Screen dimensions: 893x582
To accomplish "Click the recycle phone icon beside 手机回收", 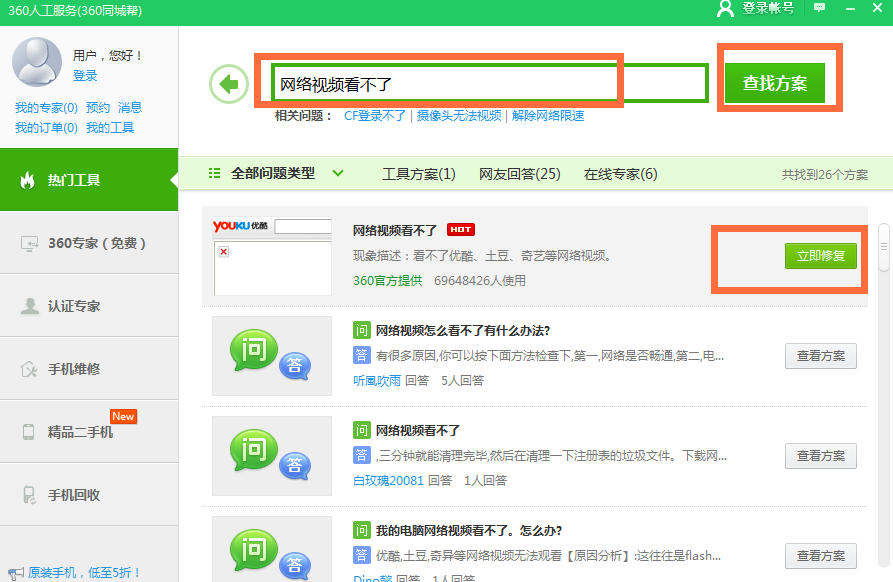I will click(28, 494).
